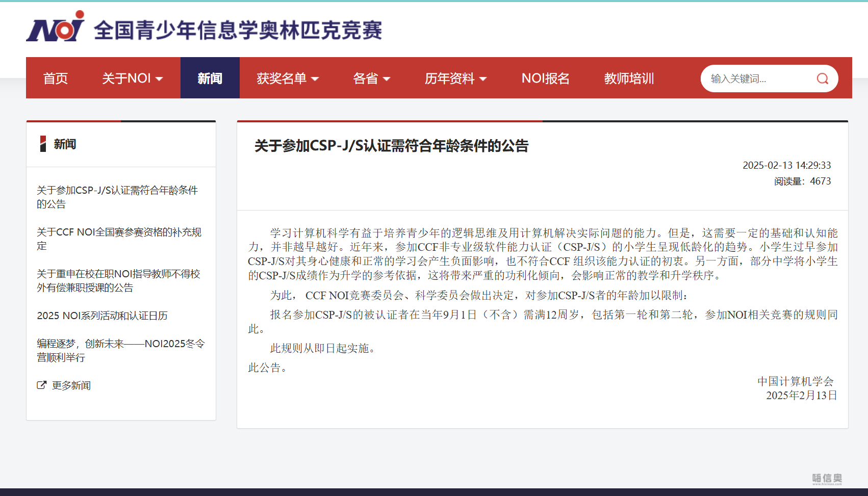Screen dimensions: 868x496
Task: Click the sidebar heading 新闻
Action: tap(65, 144)
